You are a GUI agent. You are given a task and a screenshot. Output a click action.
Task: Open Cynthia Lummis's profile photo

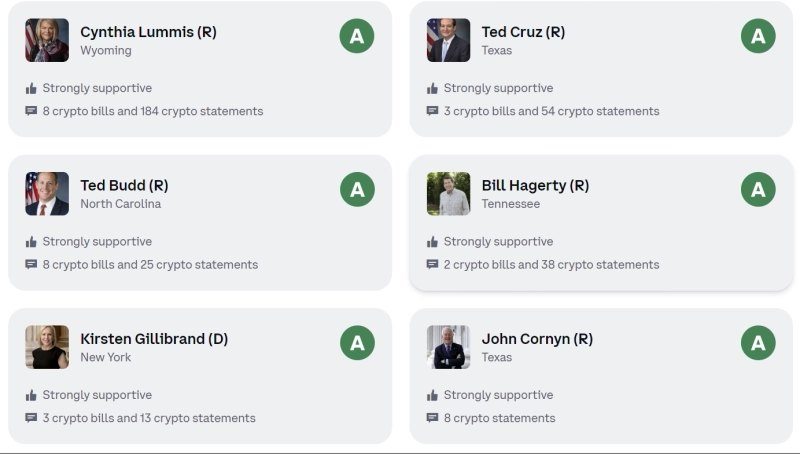(47, 40)
